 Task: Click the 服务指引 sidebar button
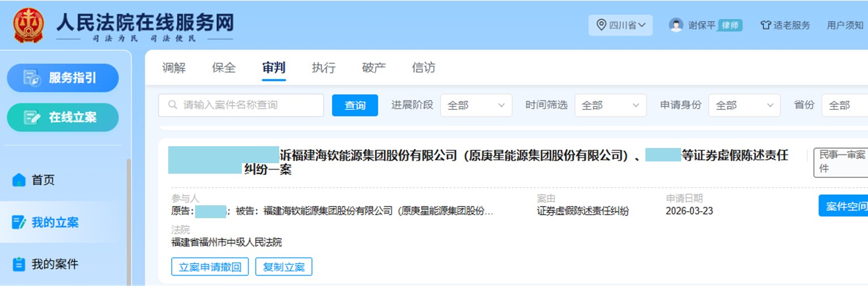click(x=63, y=78)
